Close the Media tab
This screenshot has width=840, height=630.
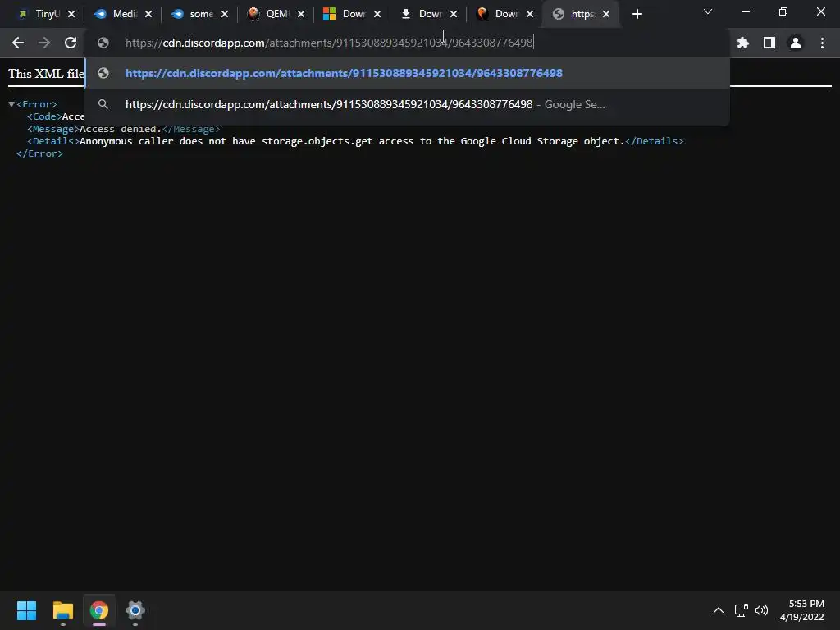point(148,14)
